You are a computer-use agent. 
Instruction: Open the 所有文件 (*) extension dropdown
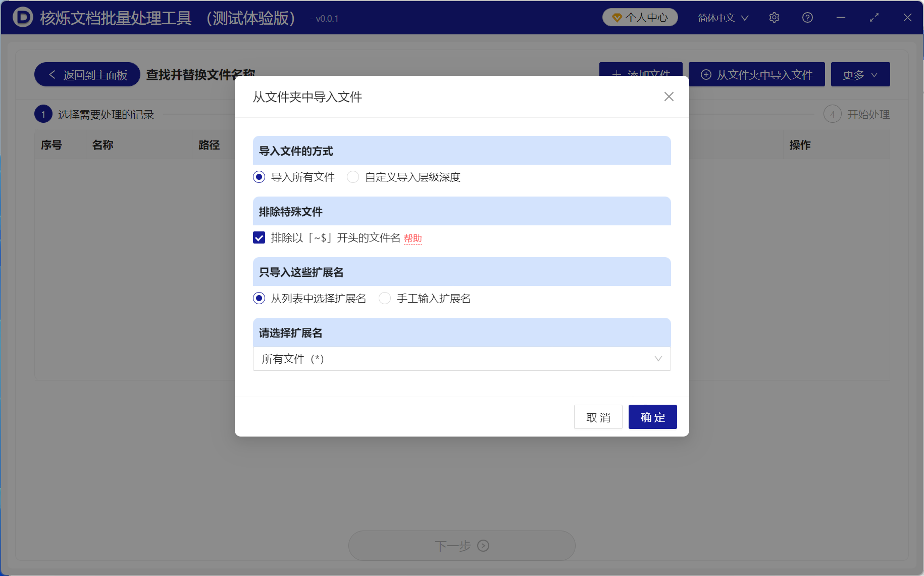coord(461,359)
